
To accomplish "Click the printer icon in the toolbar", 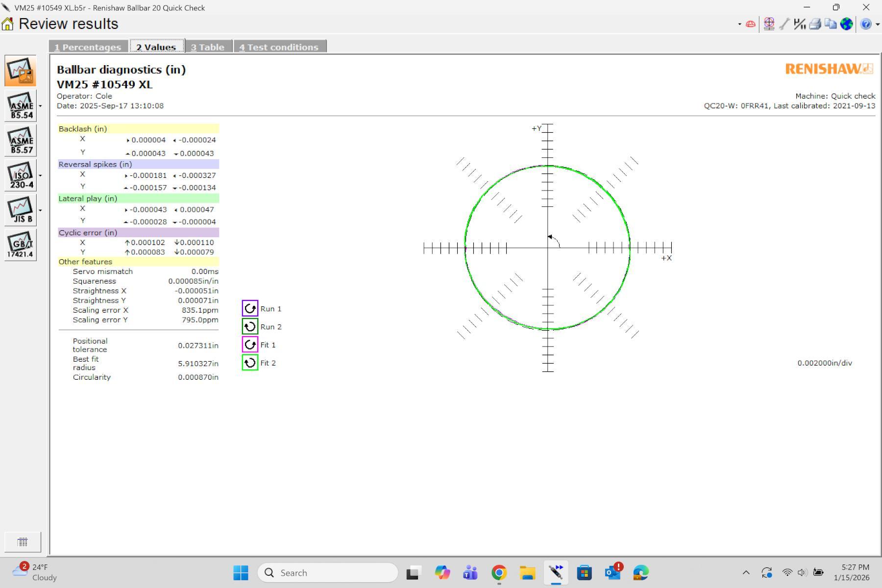I will [815, 24].
